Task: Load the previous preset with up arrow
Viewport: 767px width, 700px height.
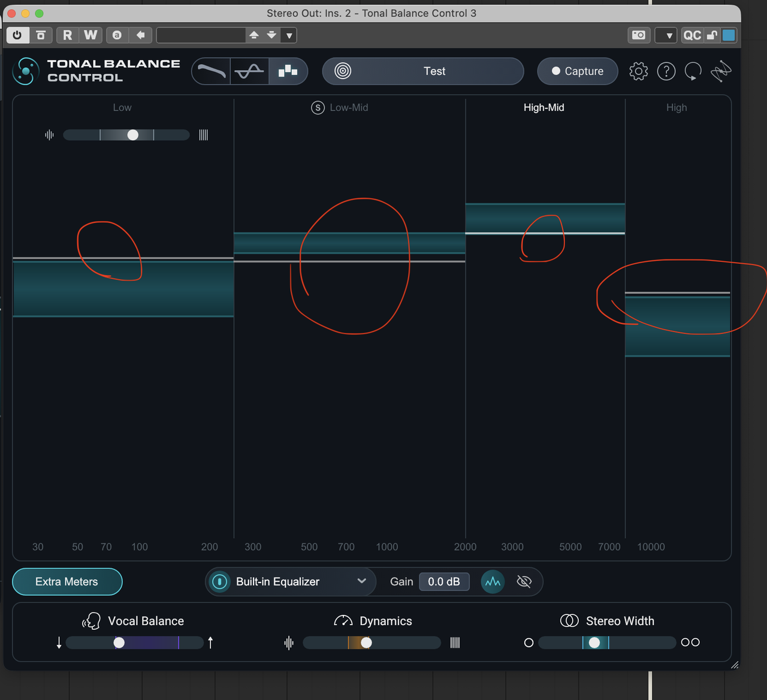Action: click(254, 35)
